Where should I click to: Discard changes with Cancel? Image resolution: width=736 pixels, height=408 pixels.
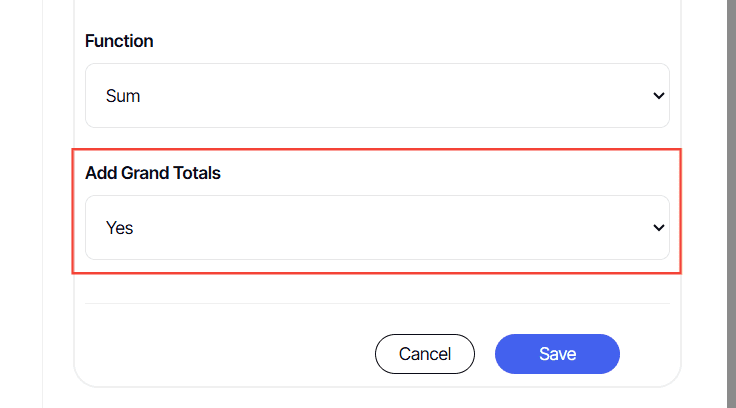click(424, 354)
